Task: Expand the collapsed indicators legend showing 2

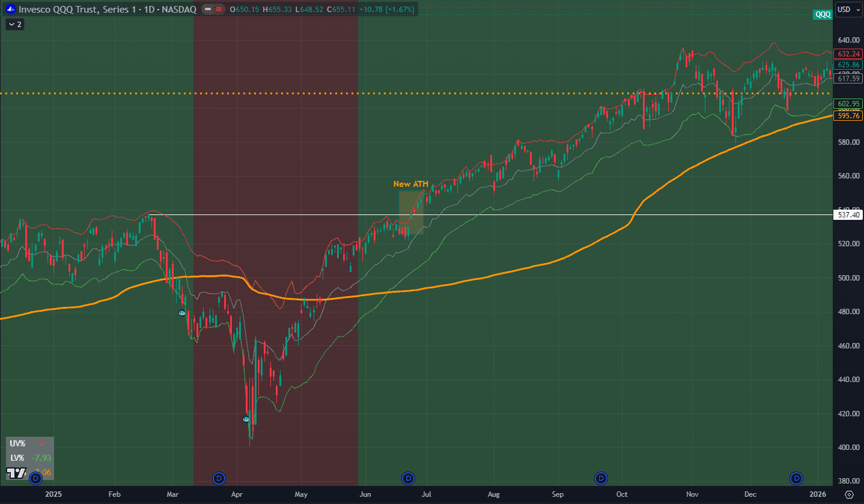Action: click(x=14, y=24)
